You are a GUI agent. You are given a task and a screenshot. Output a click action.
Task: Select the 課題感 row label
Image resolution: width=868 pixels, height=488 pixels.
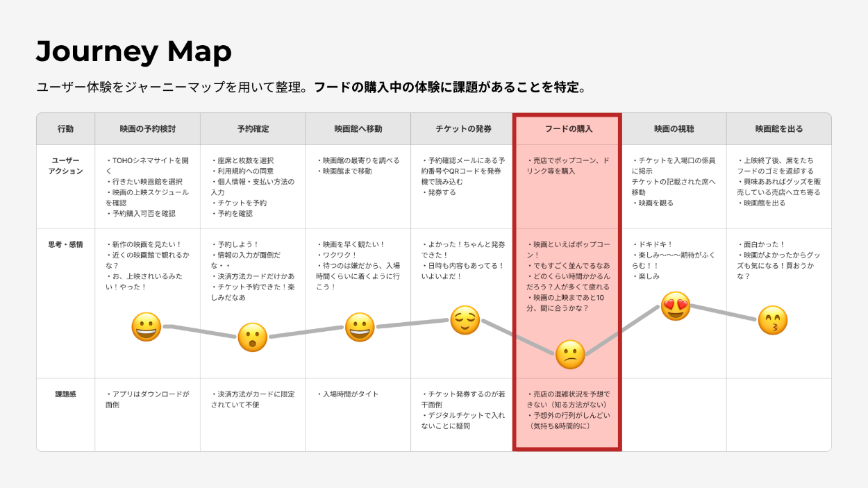pyautogui.click(x=65, y=394)
